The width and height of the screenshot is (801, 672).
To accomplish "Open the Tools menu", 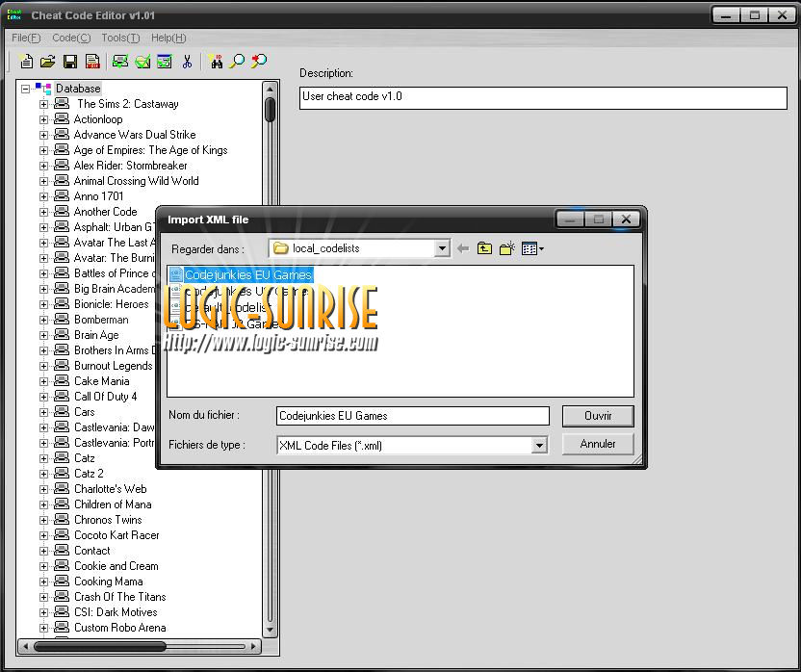I will tap(119, 38).
